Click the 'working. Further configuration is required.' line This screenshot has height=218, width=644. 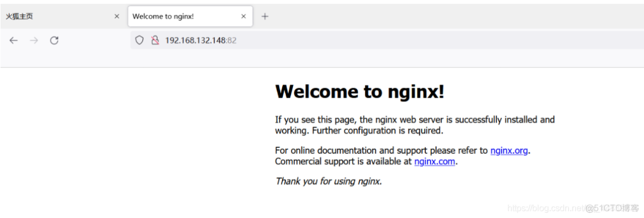(x=359, y=131)
